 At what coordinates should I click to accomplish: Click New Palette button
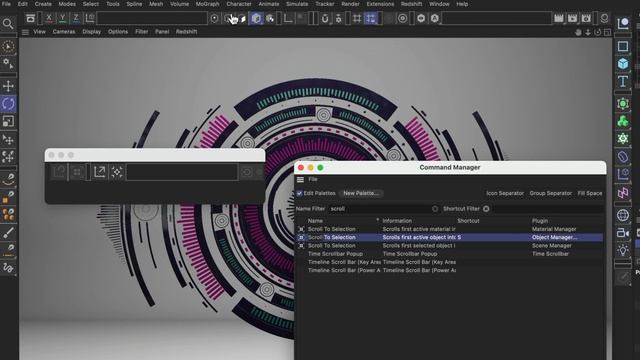pos(361,193)
